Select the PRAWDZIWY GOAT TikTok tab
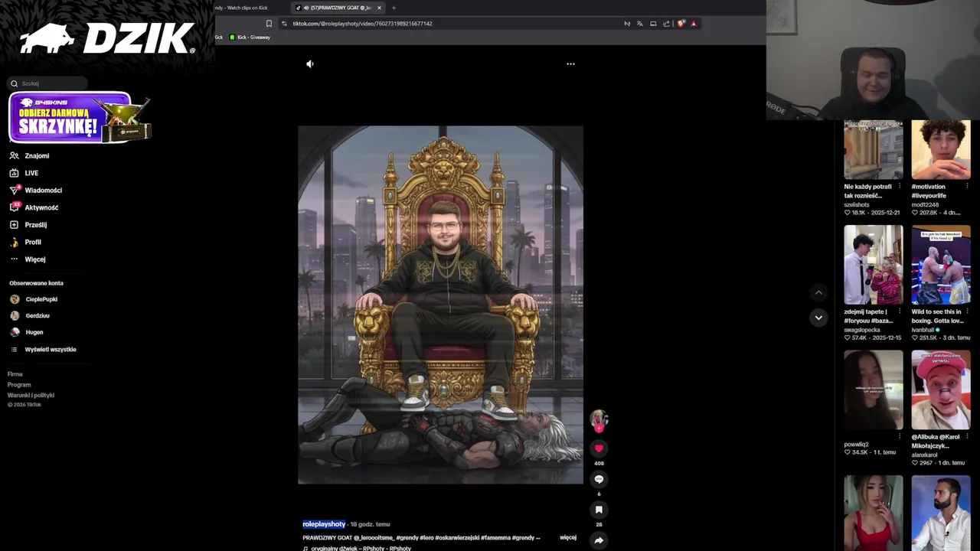The image size is (980, 551). click(x=337, y=8)
